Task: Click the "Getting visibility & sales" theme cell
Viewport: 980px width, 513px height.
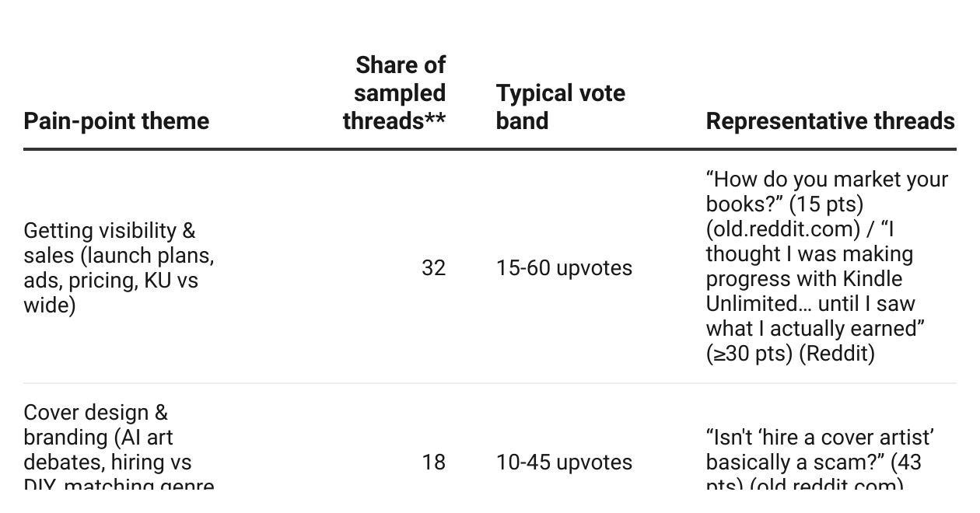Action: 119,267
